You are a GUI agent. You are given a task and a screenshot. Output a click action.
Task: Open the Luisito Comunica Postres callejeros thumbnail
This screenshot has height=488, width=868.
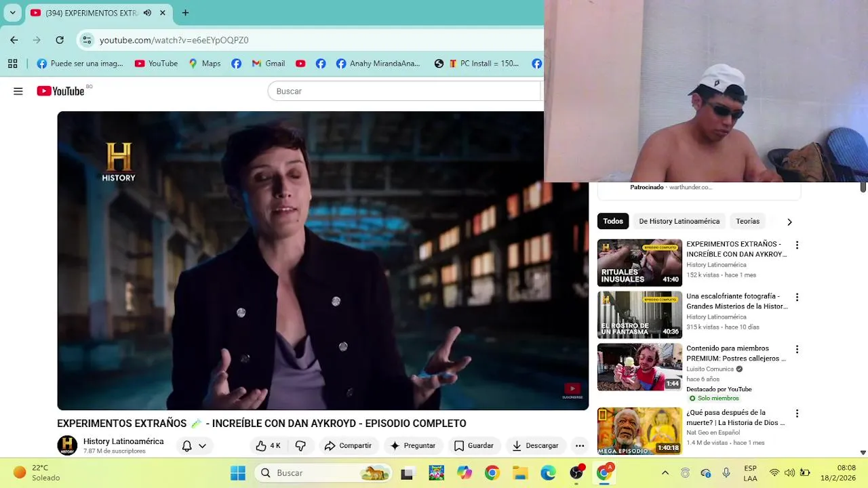[639, 367]
